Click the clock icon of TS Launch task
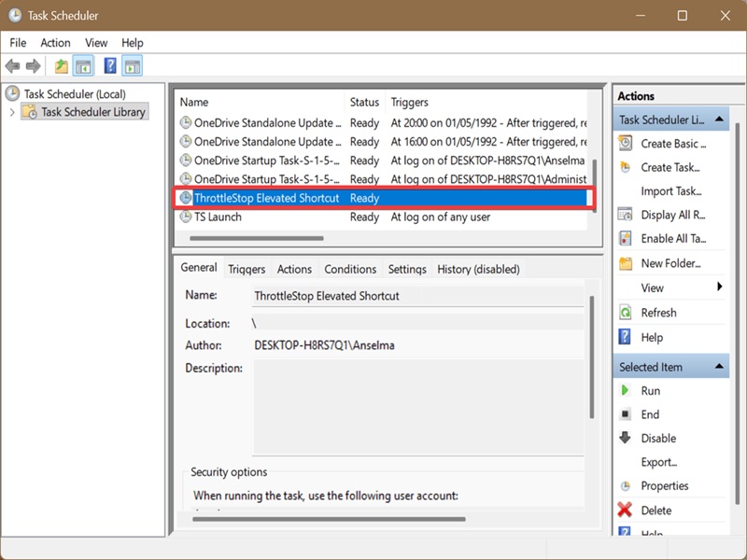The image size is (747, 560). point(185,217)
